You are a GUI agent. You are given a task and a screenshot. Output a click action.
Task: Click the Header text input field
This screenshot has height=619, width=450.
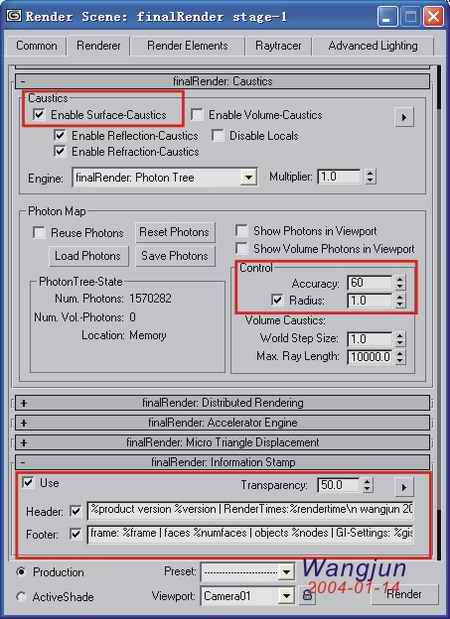pyautogui.click(x=250, y=510)
